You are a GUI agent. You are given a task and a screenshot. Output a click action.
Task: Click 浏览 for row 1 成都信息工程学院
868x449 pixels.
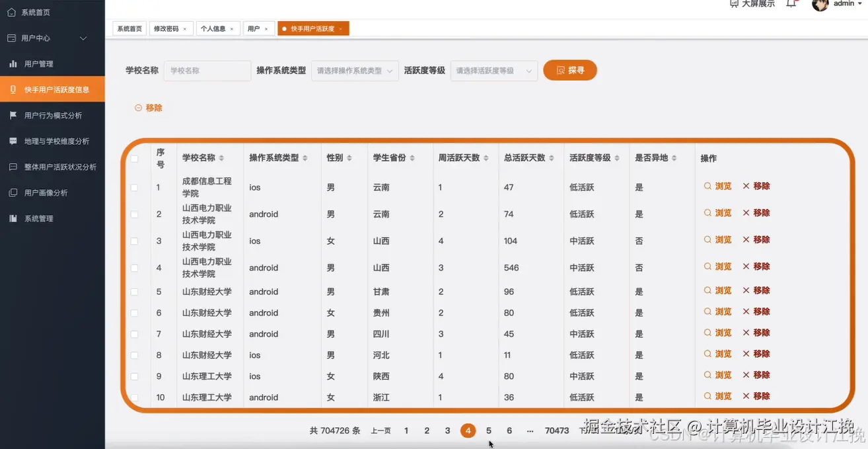tap(718, 186)
